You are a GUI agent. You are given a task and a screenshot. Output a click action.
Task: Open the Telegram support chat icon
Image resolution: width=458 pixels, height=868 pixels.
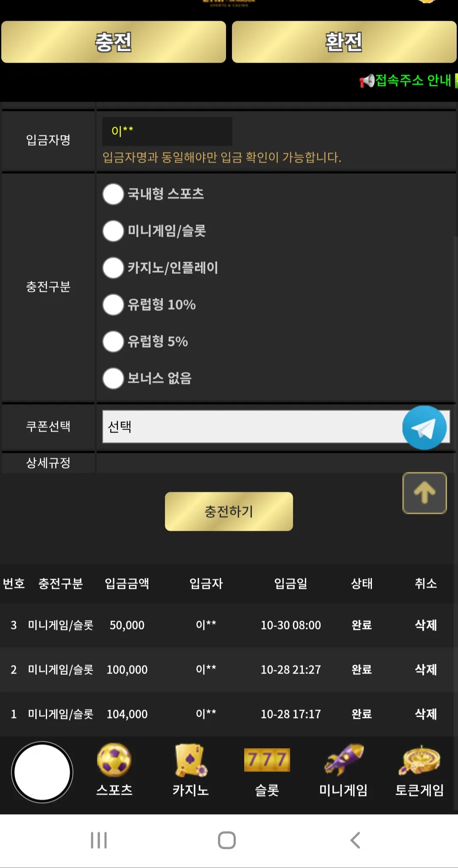coord(424,427)
